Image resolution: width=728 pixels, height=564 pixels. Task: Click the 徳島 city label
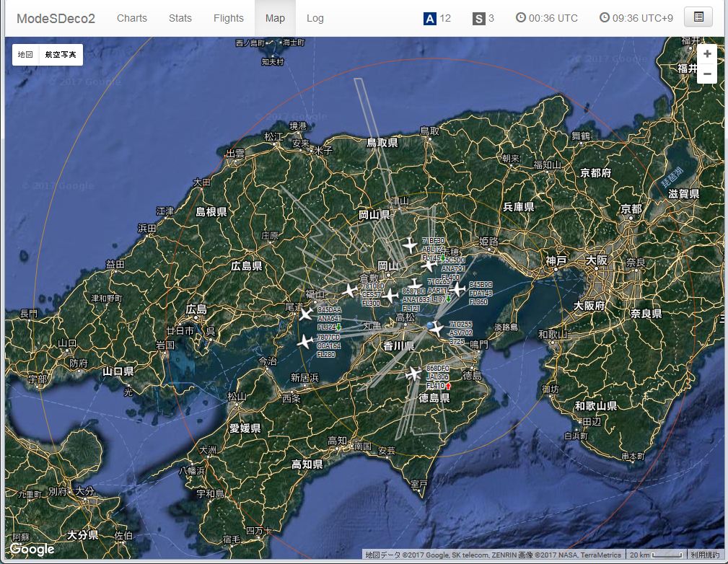(472, 375)
